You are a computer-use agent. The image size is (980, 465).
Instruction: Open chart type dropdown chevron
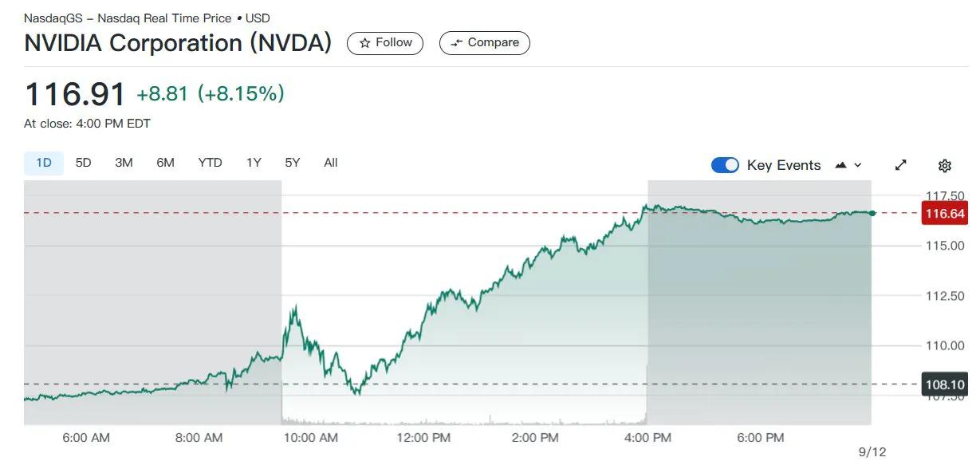pos(858,165)
